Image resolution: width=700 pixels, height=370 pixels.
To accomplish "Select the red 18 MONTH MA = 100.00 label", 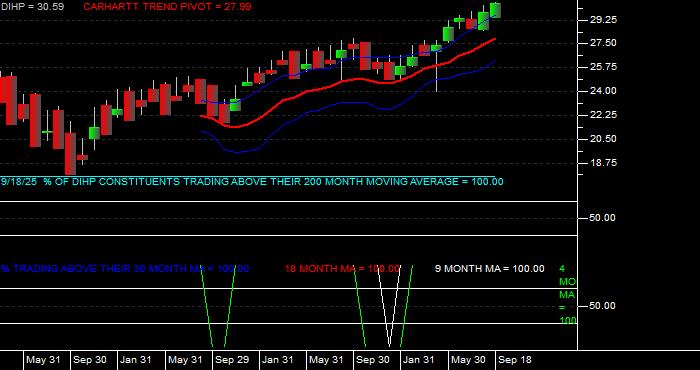I will [342, 269].
